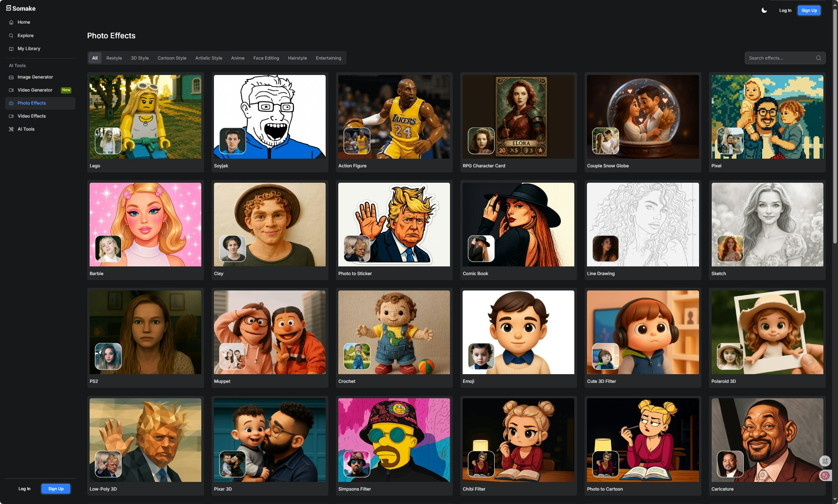The image size is (838, 504).
Task: Click the My Library book icon
Action: point(11,49)
